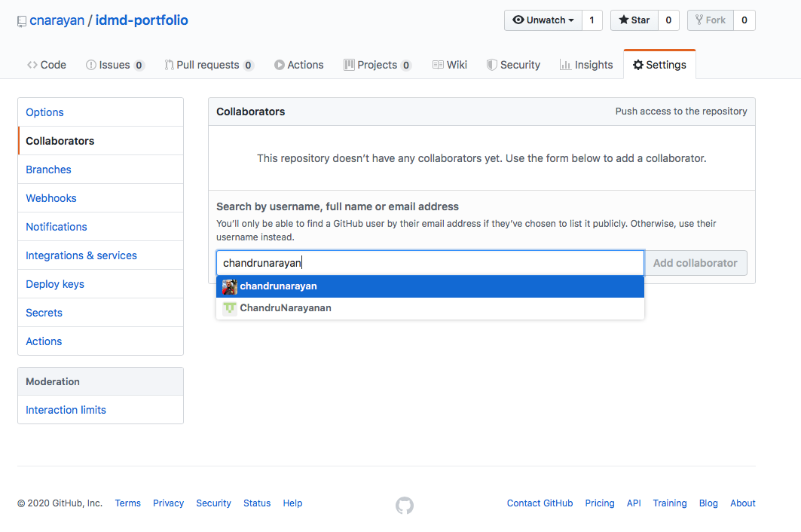The height and width of the screenshot is (532, 801).
Task: Open Options in settings sidebar
Action: 101,112
